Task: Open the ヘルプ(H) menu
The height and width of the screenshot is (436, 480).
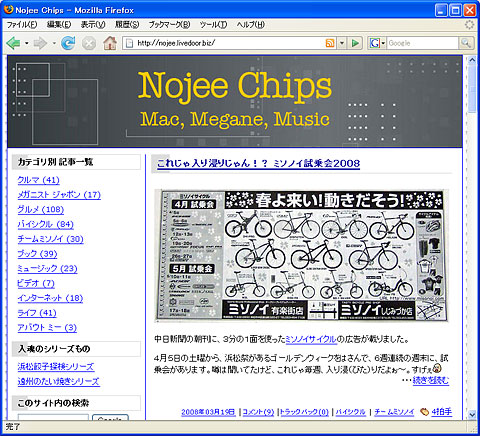Action: coord(251,25)
